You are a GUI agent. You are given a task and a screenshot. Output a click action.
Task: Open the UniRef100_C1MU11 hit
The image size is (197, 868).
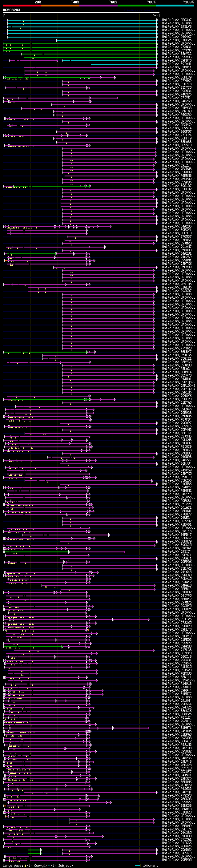pyautogui.click(x=176, y=67)
